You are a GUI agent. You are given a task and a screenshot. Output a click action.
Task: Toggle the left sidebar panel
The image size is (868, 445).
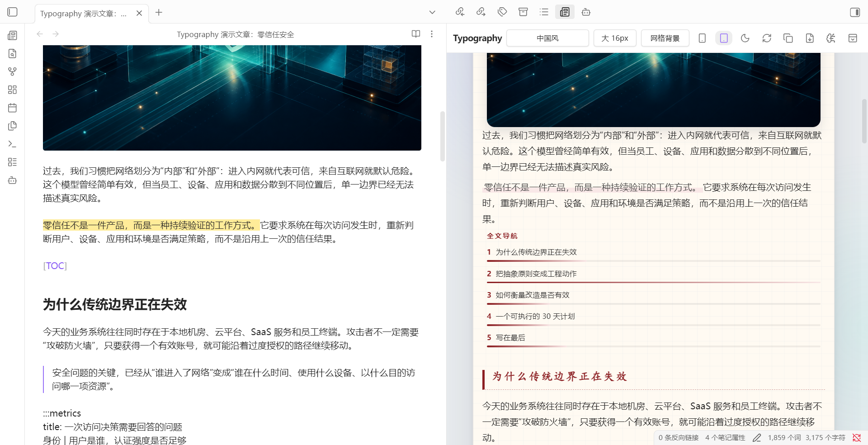coord(12,12)
